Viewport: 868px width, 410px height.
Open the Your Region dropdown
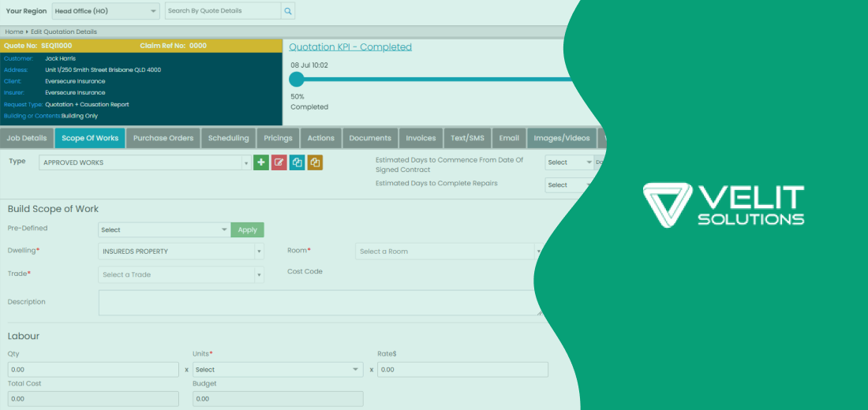(106, 11)
